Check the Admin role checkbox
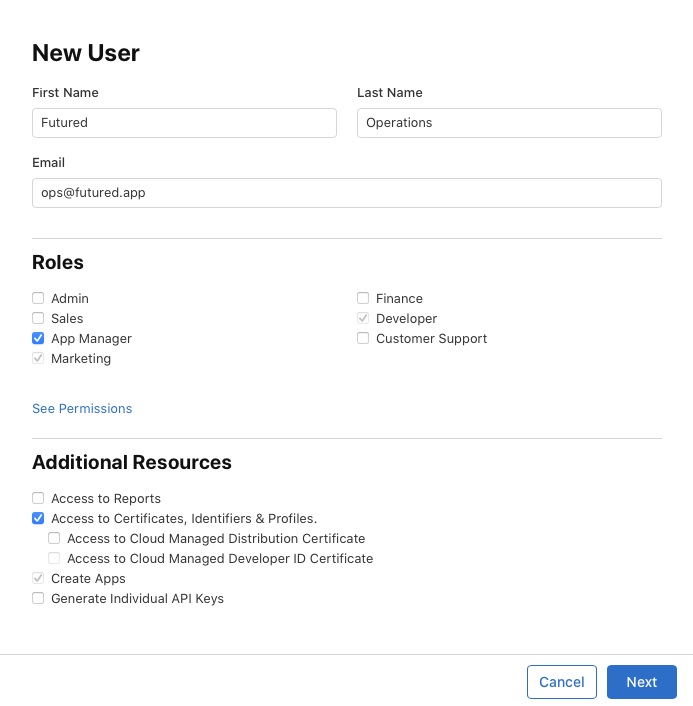Image resolution: width=693 pixels, height=706 pixels. (x=38, y=298)
